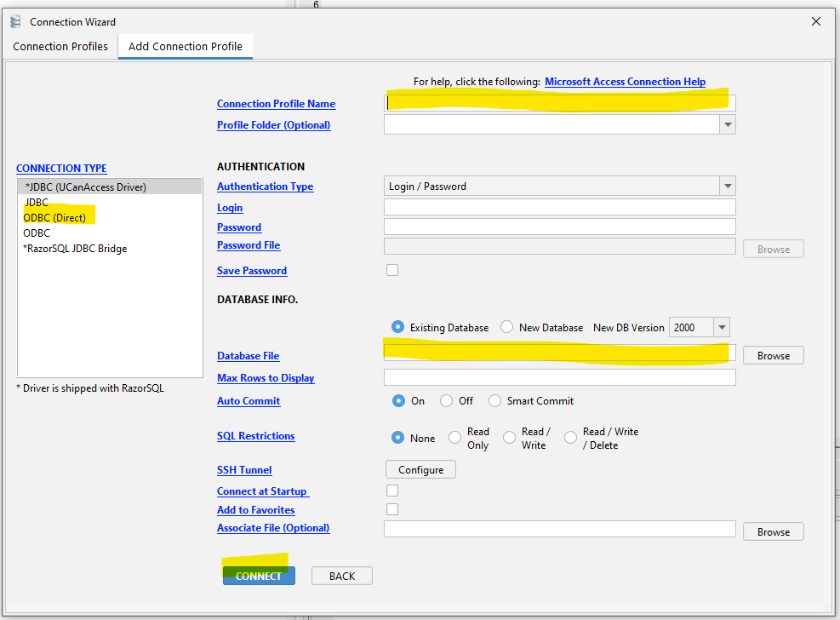
Task: Click the SSH Tunnel link
Action: pos(244,470)
